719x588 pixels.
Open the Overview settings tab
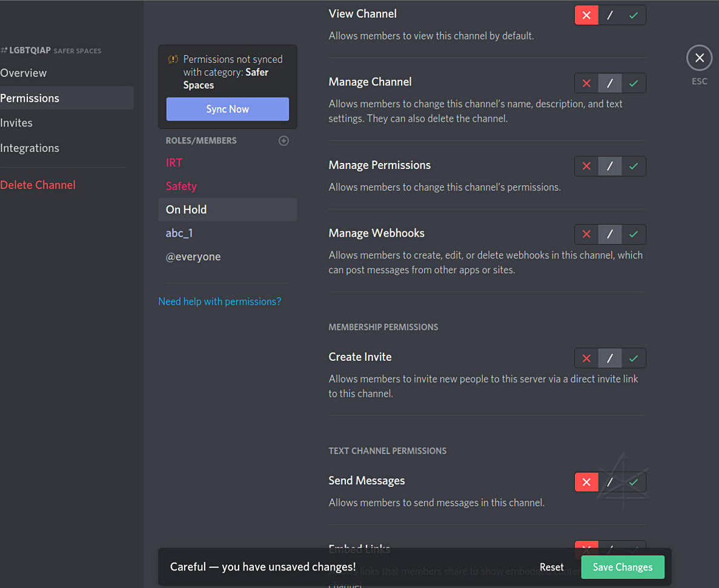(x=24, y=73)
